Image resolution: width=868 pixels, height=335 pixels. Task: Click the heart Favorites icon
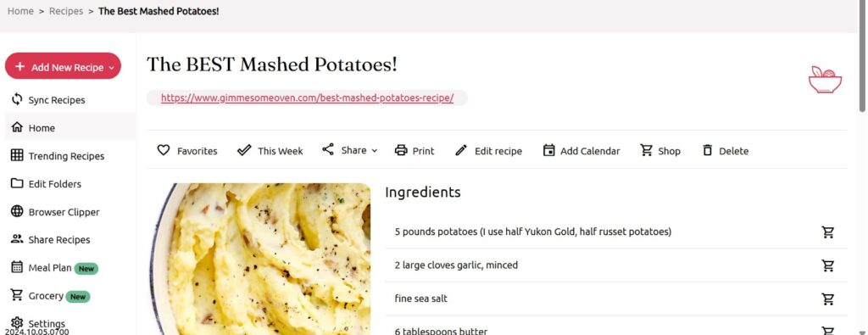click(164, 150)
